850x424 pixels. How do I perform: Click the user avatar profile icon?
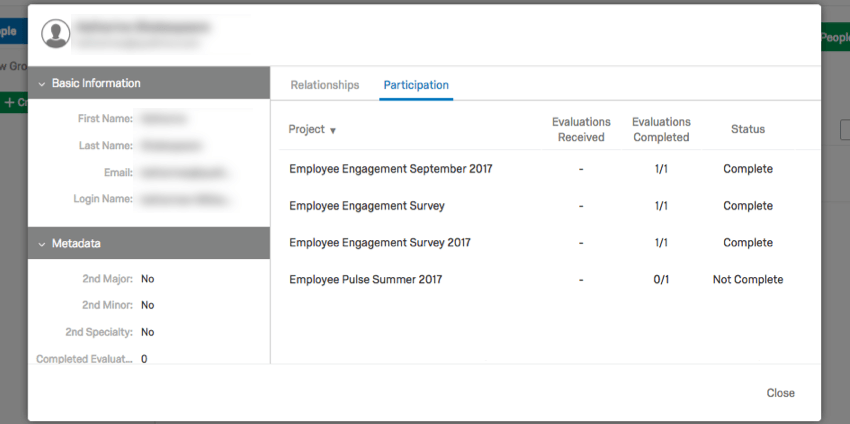tap(56, 34)
